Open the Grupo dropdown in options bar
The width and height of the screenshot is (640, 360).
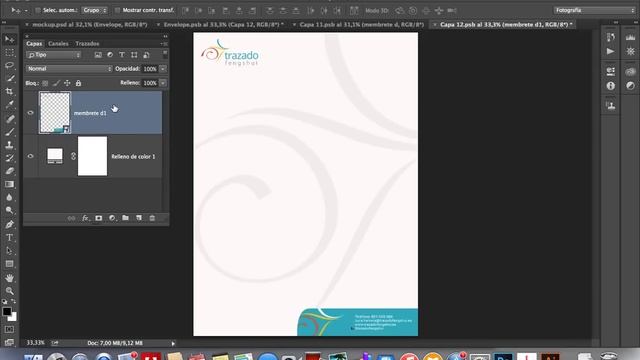[95, 10]
